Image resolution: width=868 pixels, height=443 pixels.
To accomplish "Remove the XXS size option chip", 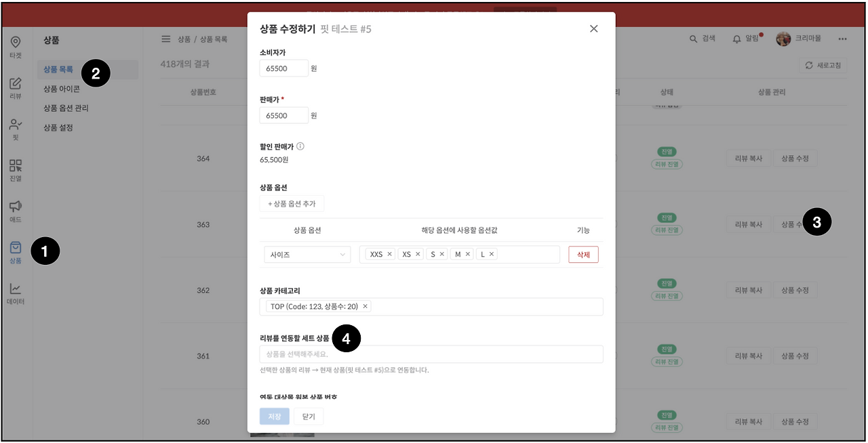I will tap(390, 253).
